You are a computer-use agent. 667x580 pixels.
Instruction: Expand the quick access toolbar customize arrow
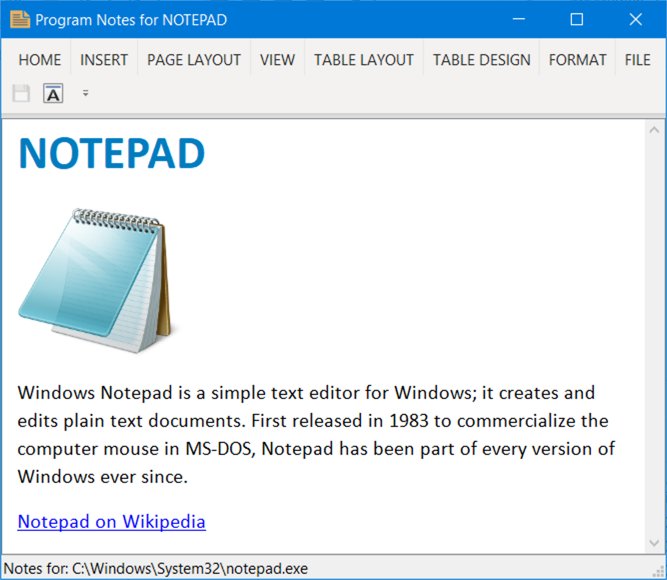85,94
